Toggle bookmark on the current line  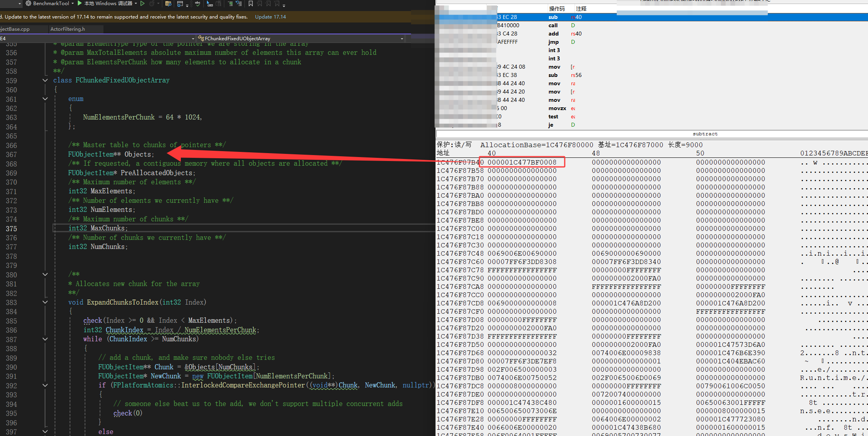pyautogui.click(x=250, y=4)
